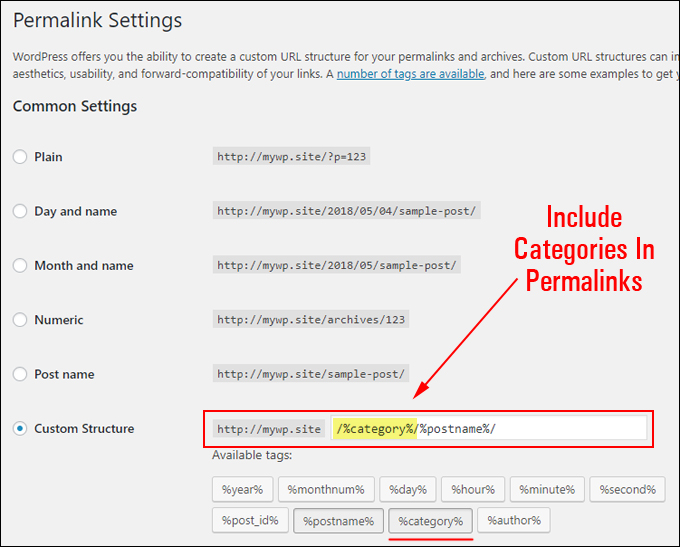This screenshot has height=547, width=680.
Task: Add the %monthnum% tag
Action: [x=326, y=489]
